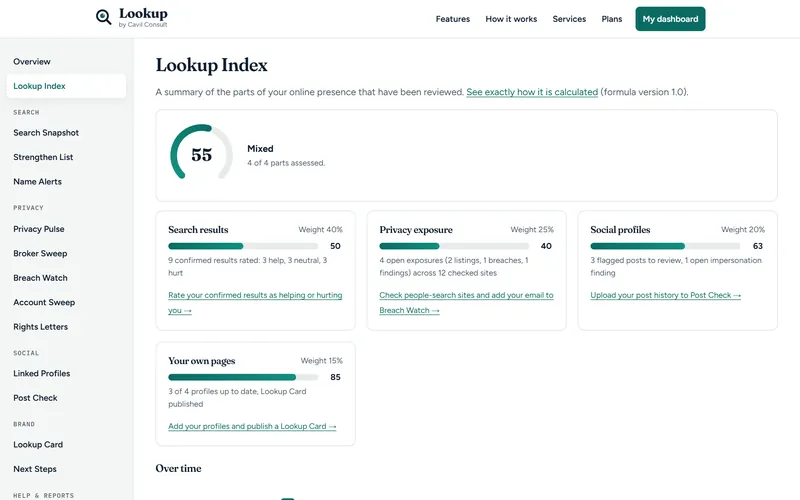Select Lookup Index in the sidebar
The image size is (800, 500).
66,86
